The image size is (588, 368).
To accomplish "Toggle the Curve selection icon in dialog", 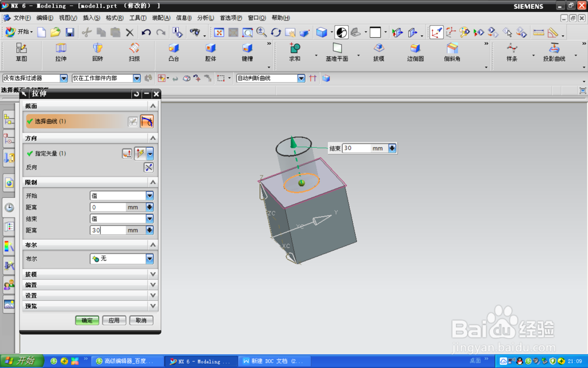I will tap(147, 122).
